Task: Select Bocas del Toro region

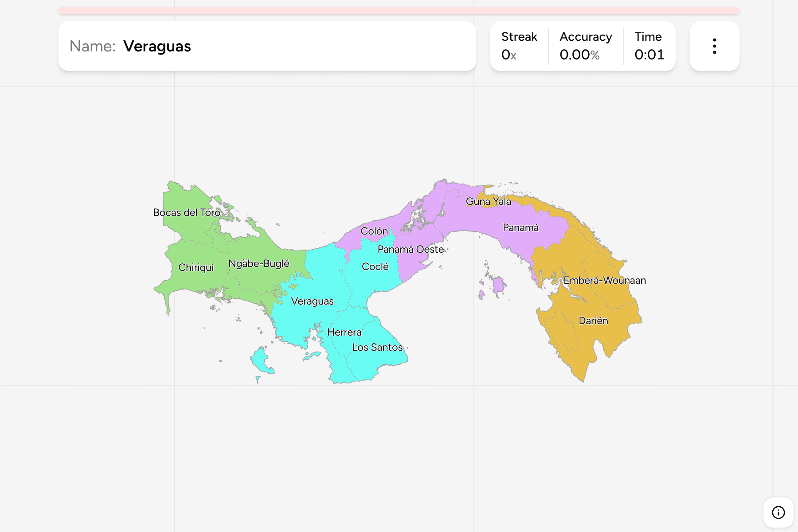Action: coord(187,213)
